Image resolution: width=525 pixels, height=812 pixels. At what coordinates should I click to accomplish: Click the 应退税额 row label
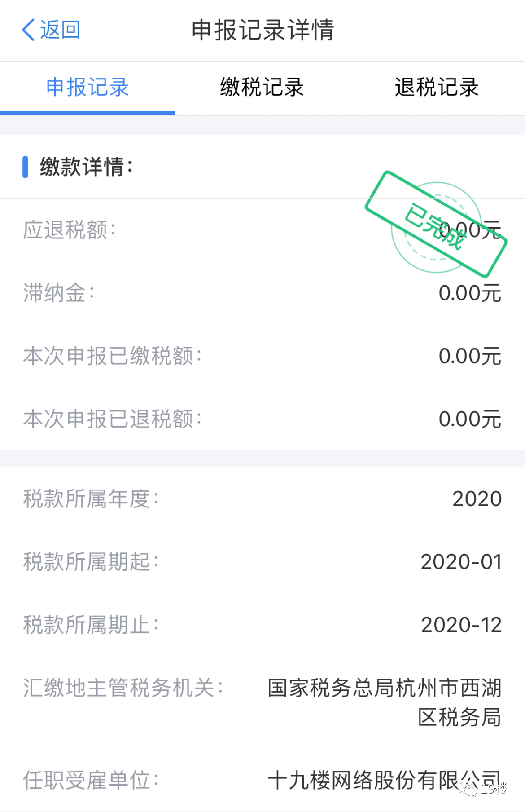[x=70, y=230]
